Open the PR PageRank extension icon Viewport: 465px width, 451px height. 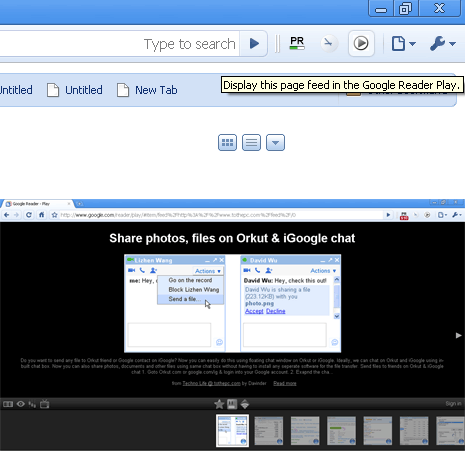[297, 43]
